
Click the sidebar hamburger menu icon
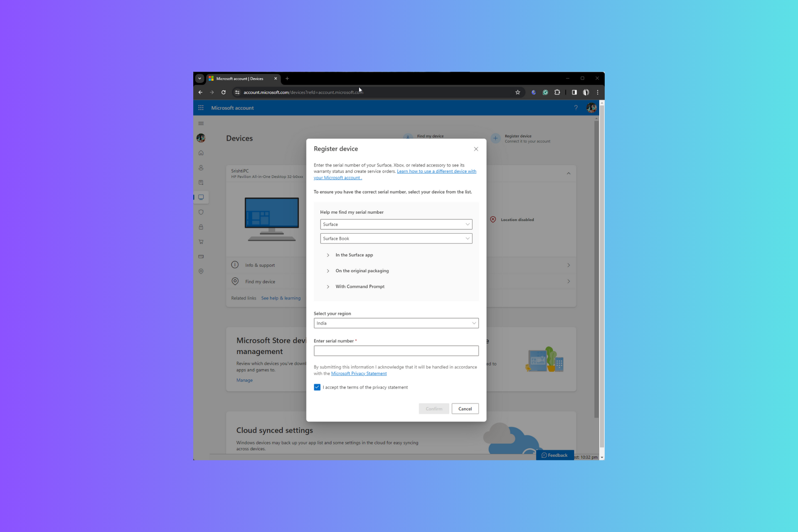[x=201, y=123]
